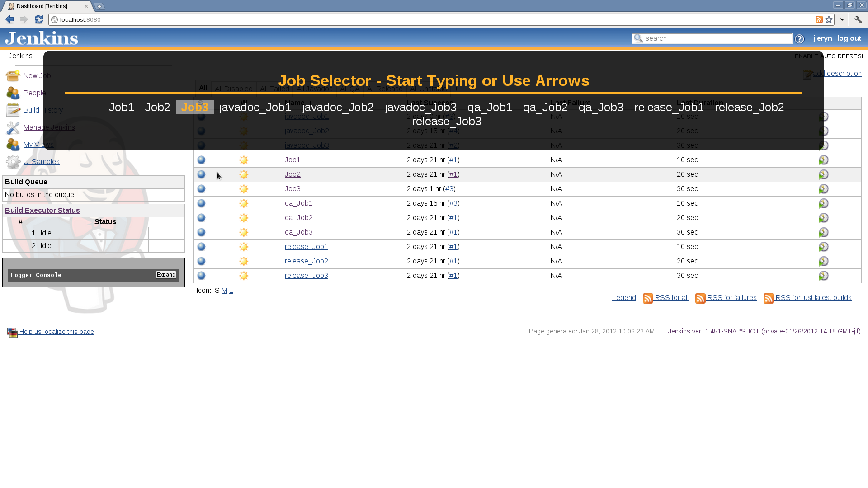Click the schedule build icon for Job1

tap(823, 160)
